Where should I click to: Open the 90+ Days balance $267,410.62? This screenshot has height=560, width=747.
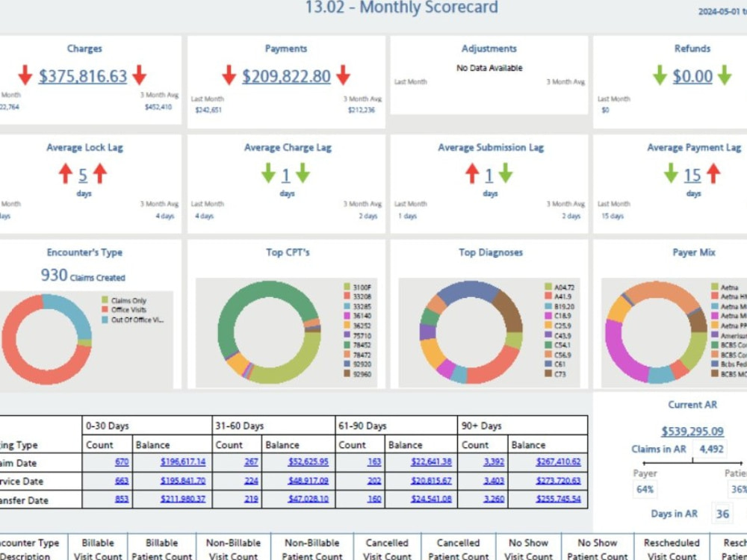pos(558,462)
